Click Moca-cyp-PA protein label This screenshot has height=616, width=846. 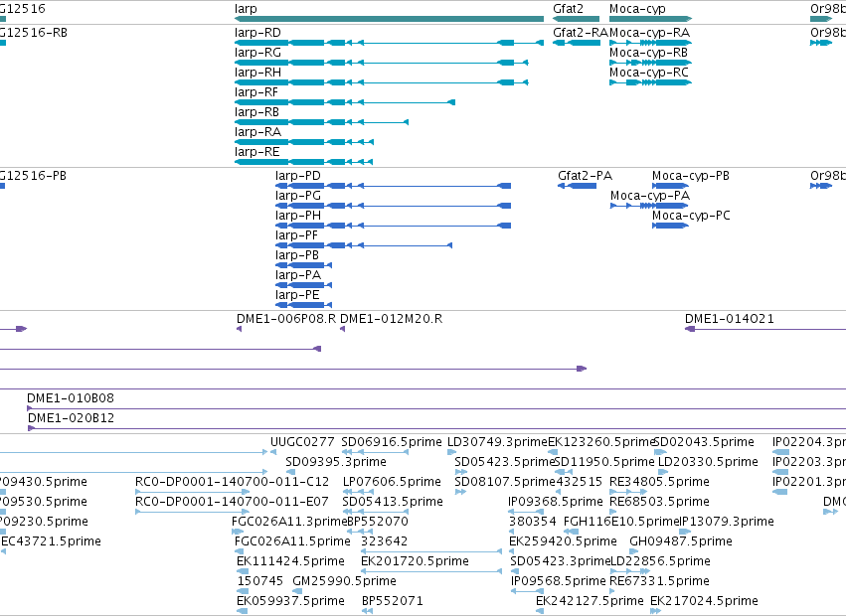pyautogui.click(x=650, y=196)
